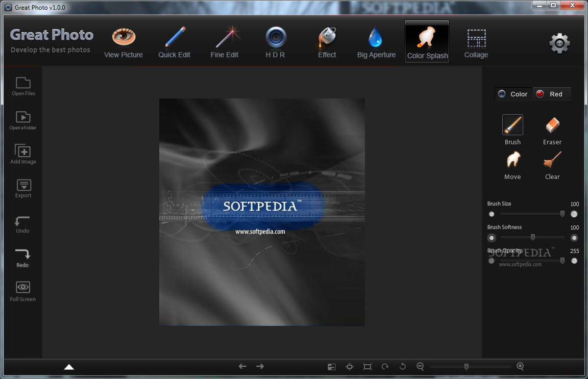Image resolution: width=588 pixels, height=379 pixels.
Task: Rotate the picture counterclockwise
Action: click(x=403, y=367)
